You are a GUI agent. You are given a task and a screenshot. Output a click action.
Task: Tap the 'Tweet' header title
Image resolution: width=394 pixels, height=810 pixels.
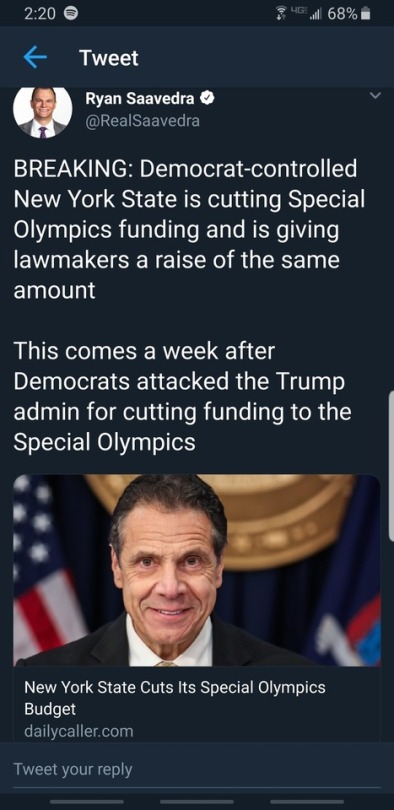(108, 58)
